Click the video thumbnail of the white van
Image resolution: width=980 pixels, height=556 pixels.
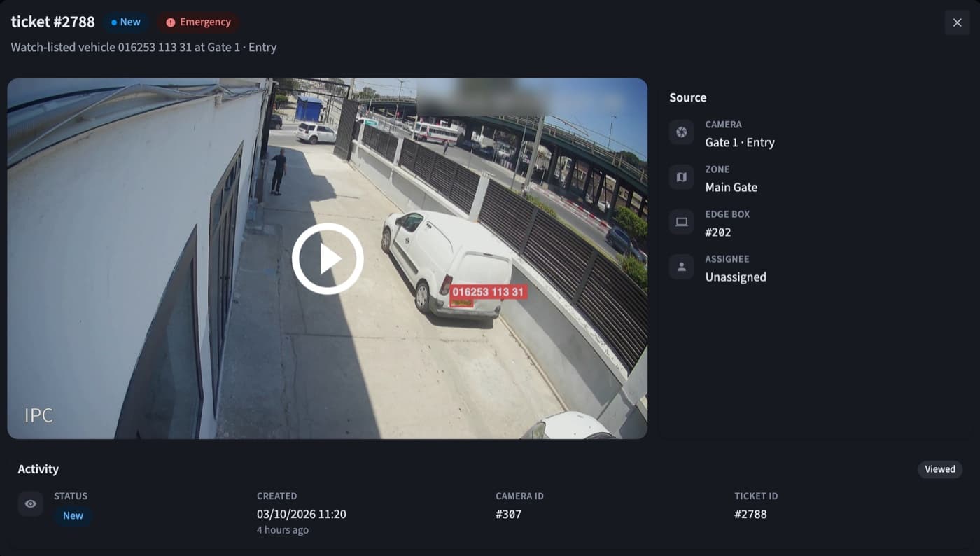click(327, 258)
